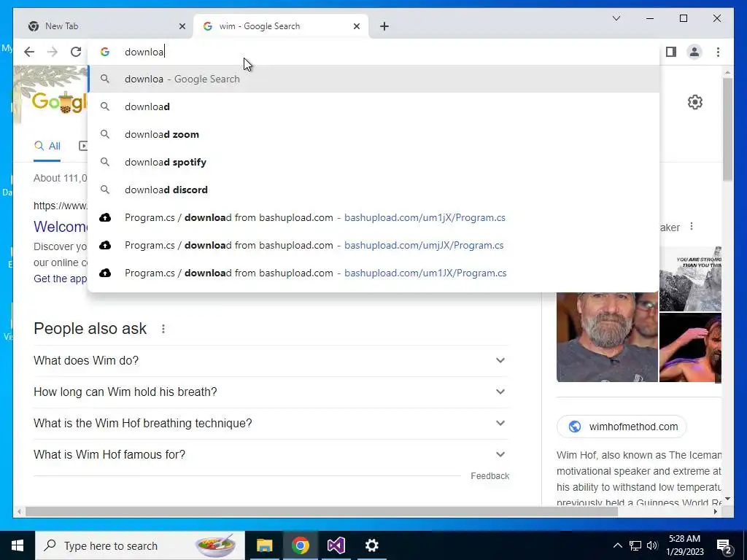Click the network tray icon

[635, 545]
